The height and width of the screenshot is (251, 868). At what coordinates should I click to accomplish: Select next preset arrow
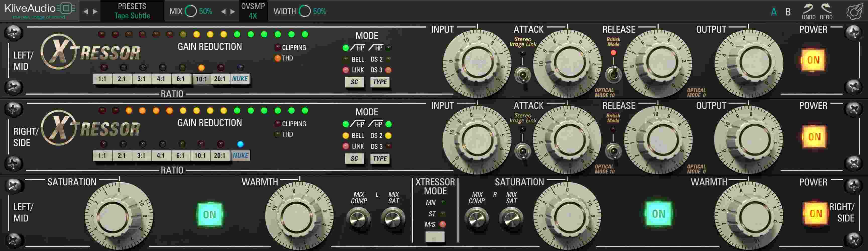point(95,12)
